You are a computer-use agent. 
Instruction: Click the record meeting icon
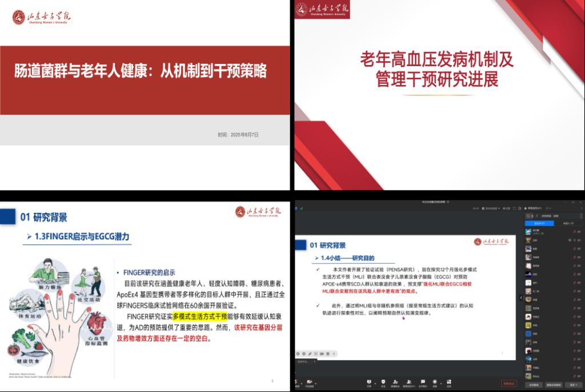(435, 383)
